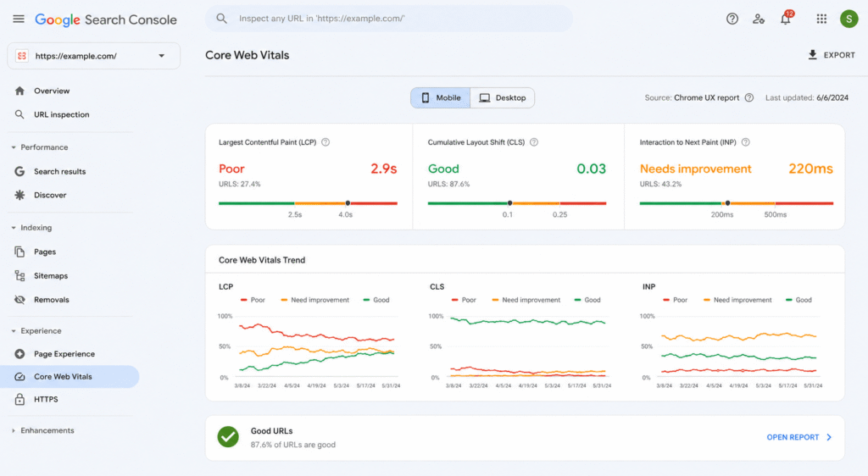Click the EXPORT button
This screenshot has width=868, height=476.
pos(832,55)
